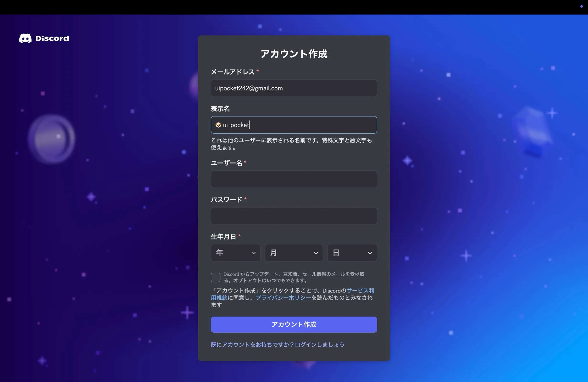588x382 pixels.
Task: Click the status dot in the top-right corner
Action: coord(581,7)
